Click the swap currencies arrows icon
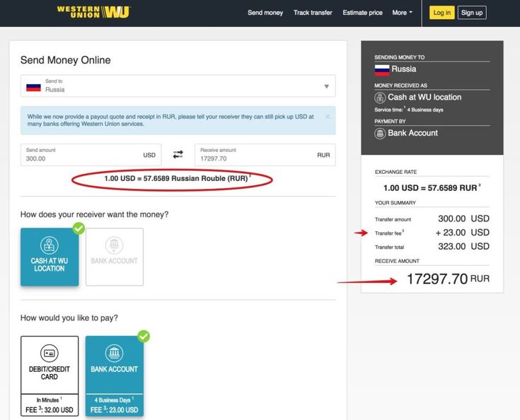 click(x=178, y=154)
